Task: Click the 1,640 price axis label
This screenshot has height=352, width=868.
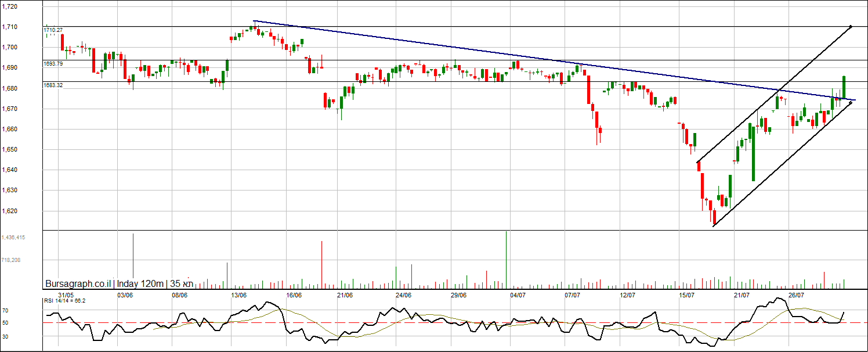Action: (10, 170)
